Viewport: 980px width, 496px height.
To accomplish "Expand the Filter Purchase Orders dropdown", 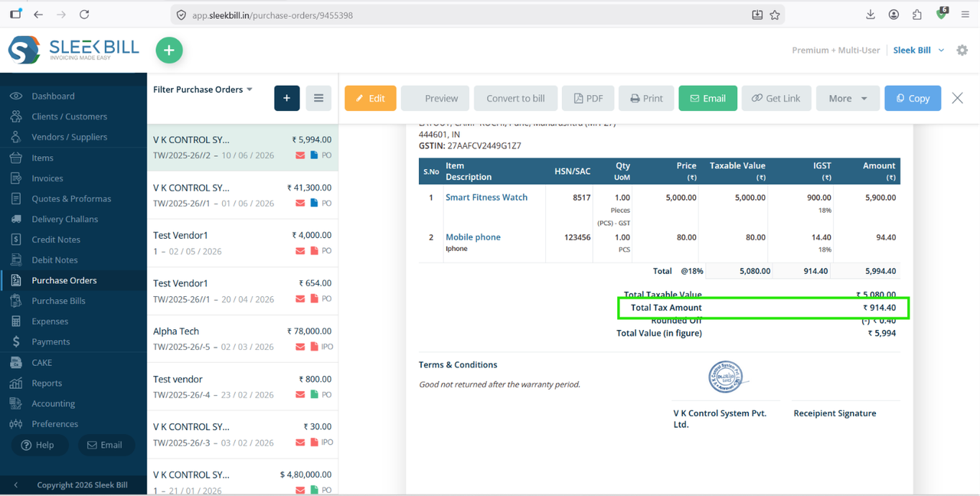I will click(203, 90).
